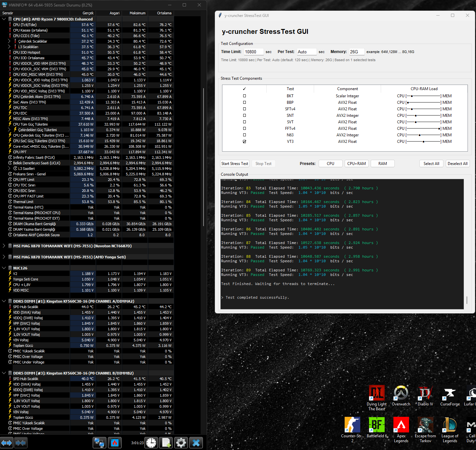Click the chip icon beside NUC126
476x450 pixels.
(10, 268)
